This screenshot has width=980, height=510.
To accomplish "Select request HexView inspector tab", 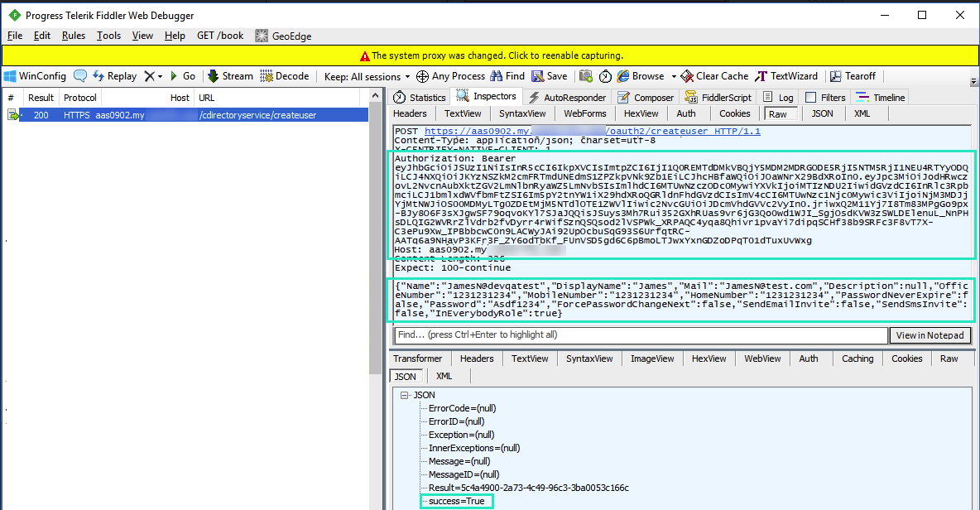I will pos(641,113).
